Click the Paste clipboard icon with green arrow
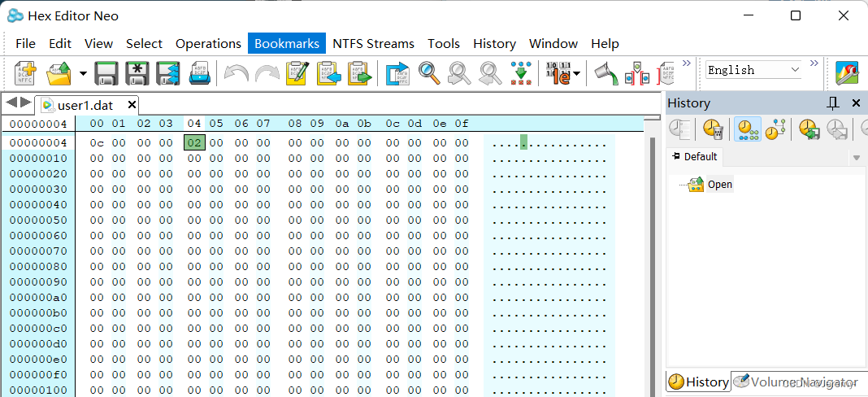Screen dimensions: 868x397 [359, 72]
